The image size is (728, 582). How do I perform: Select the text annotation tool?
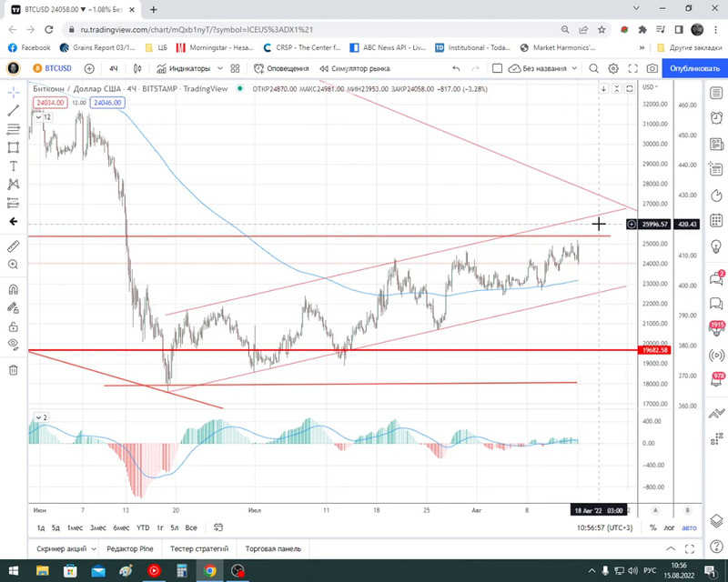coord(14,166)
